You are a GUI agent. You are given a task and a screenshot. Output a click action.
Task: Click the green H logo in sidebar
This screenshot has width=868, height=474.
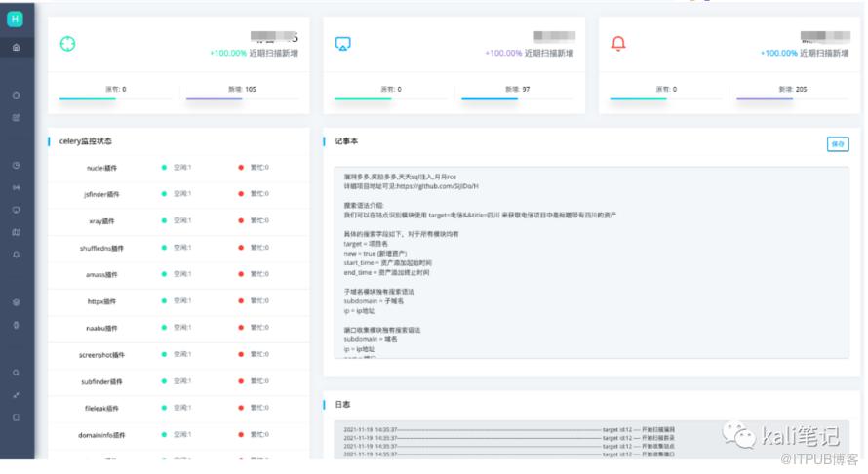(x=16, y=19)
